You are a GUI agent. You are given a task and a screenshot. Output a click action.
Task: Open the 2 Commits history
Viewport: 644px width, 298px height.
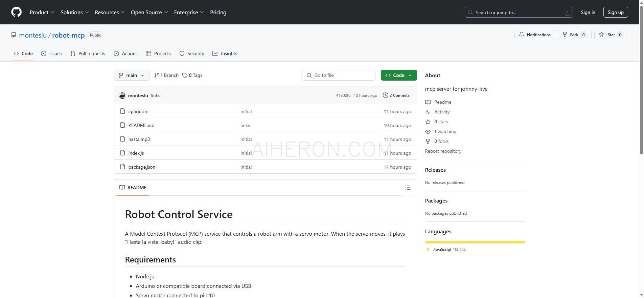(x=396, y=95)
